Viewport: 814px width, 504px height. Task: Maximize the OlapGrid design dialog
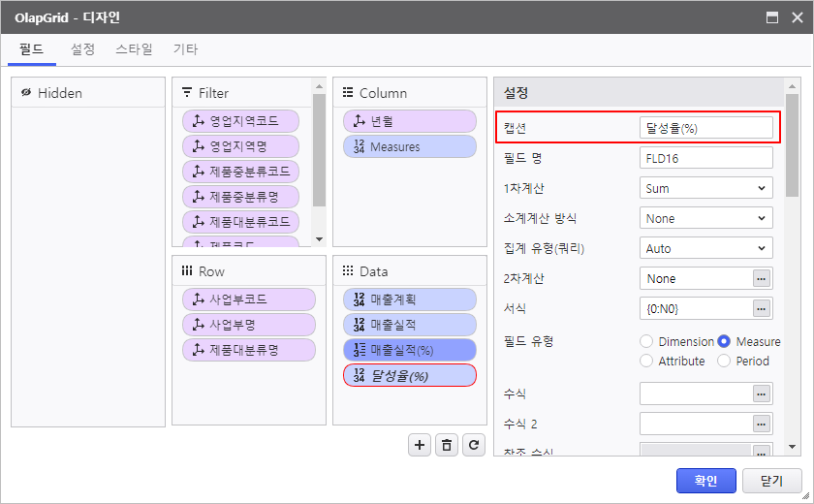pos(772,17)
